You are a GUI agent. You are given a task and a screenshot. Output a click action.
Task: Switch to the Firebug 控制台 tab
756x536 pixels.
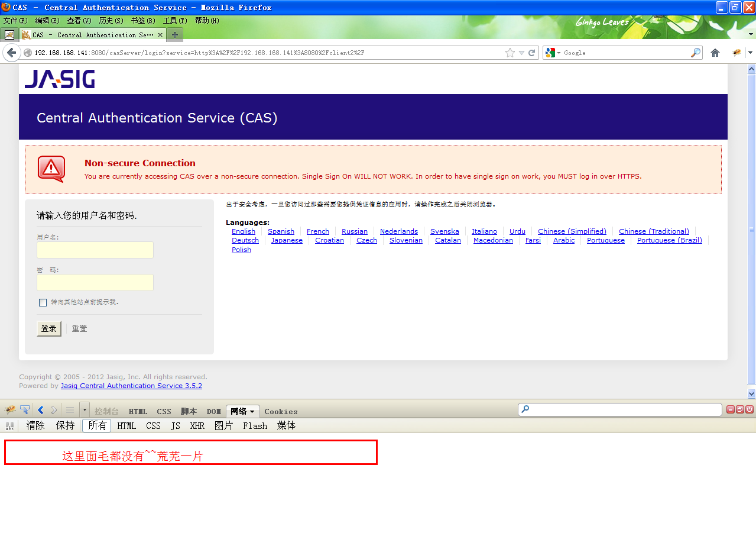[106, 411]
